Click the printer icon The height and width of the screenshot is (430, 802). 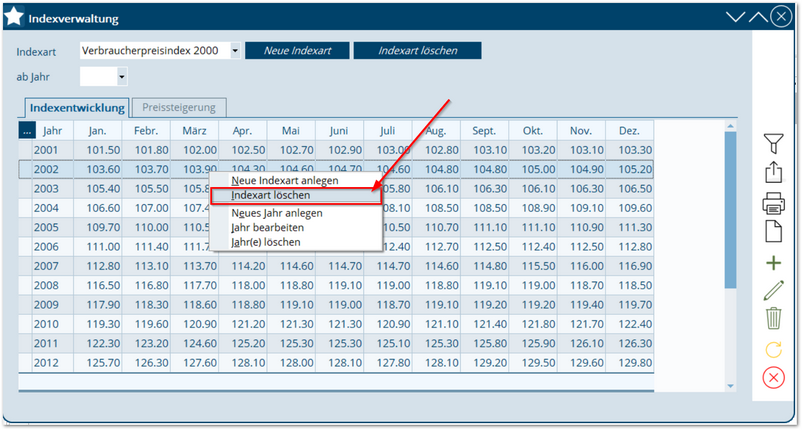(x=773, y=203)
